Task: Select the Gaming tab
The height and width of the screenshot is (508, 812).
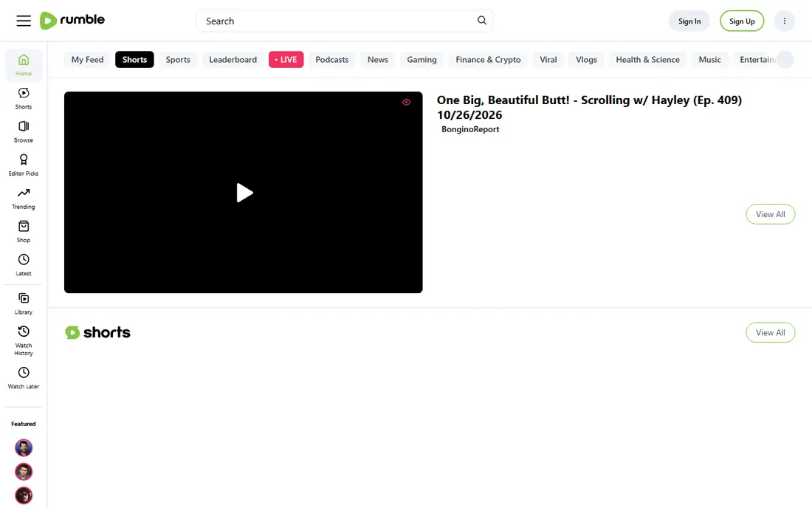Action: click(422, 60)
